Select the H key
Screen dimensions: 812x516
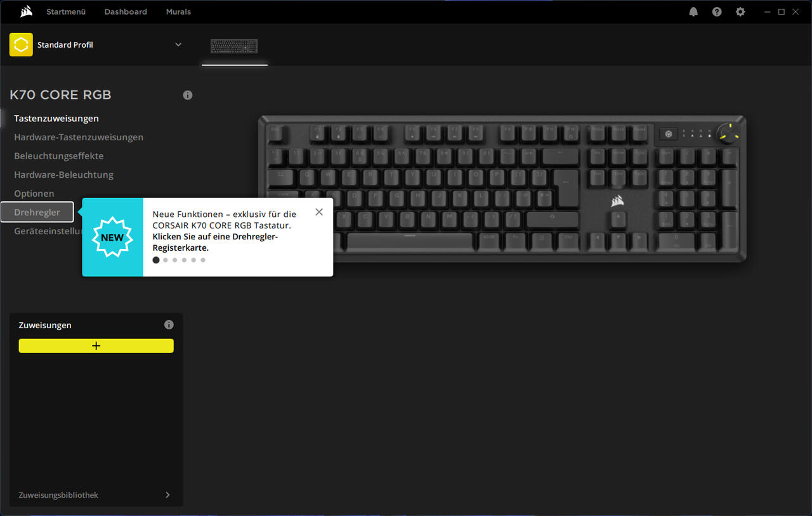coord(418,199)
